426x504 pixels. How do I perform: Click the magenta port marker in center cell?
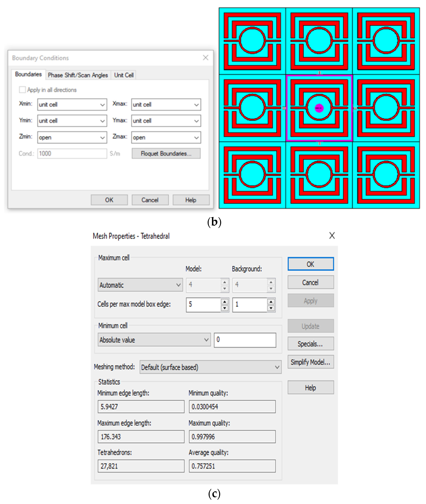pyautogui.click(x=319, y=108)
